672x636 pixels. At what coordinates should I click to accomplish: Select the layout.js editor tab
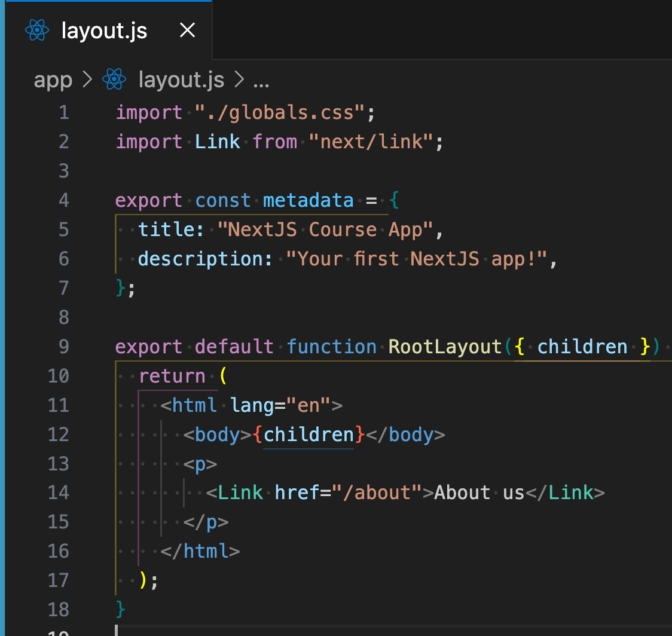tap(104, 30)
